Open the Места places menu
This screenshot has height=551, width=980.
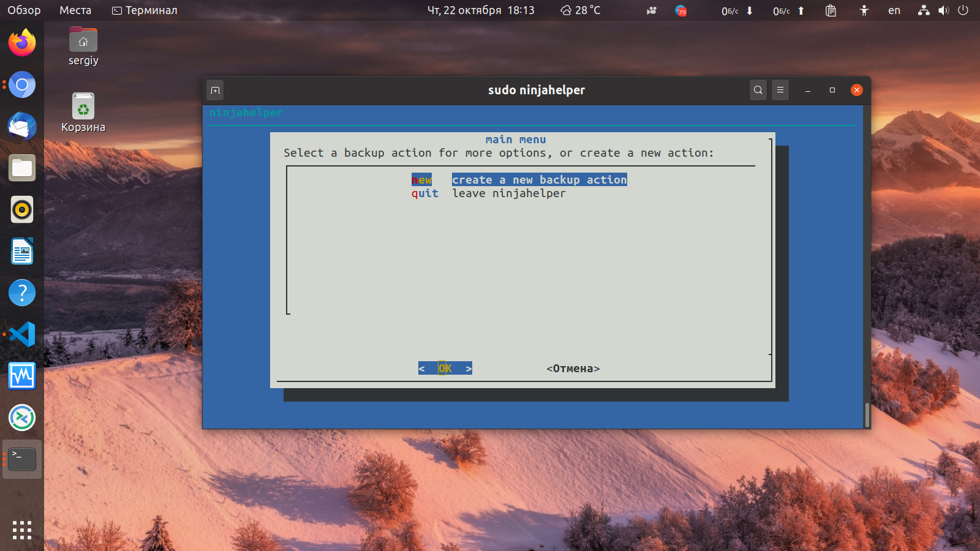click(75, 10)
